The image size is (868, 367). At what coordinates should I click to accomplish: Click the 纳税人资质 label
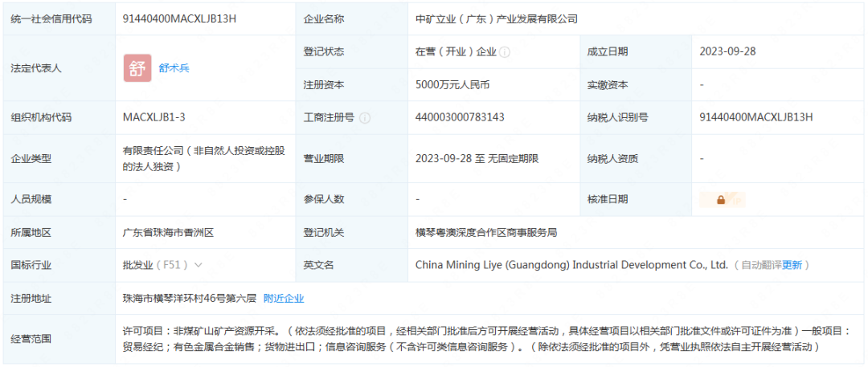(612, 159)
